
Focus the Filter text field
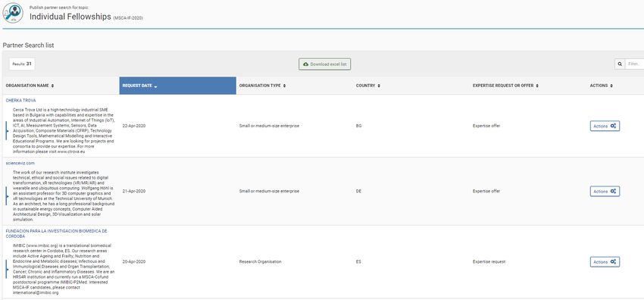click(x=634, y=64)
